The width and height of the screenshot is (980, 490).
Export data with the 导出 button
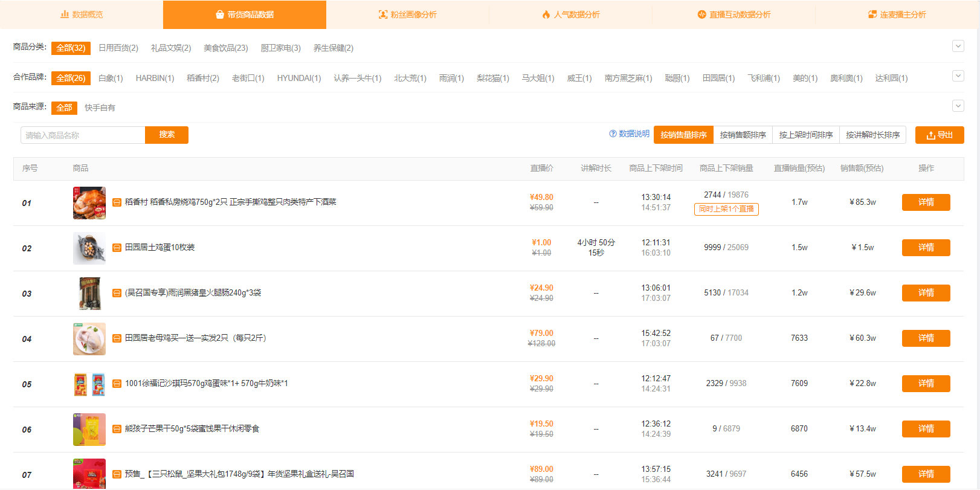pos(940,135)
